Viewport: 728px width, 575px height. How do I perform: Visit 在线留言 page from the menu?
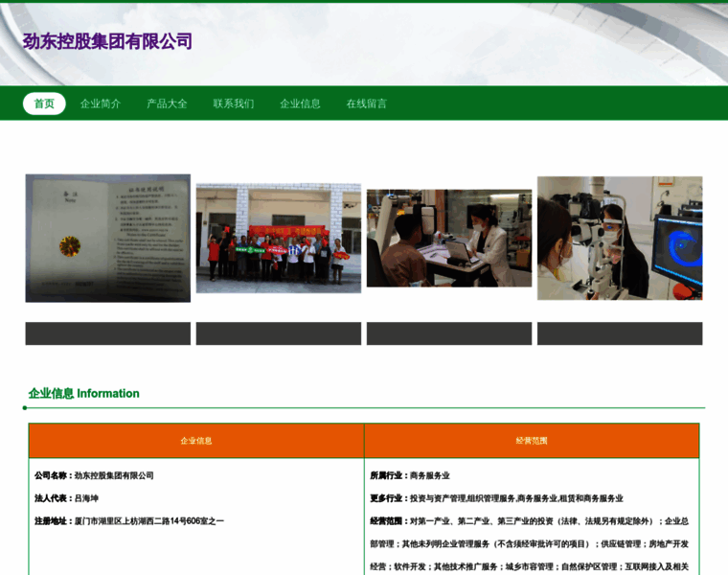tap(366, 103)
